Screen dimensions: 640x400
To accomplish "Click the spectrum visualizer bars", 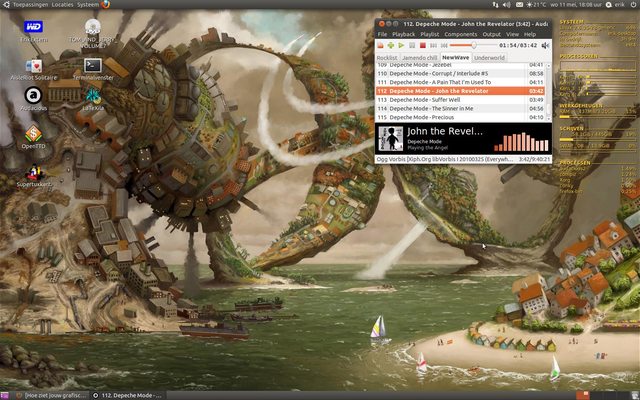I will [521, 142].
